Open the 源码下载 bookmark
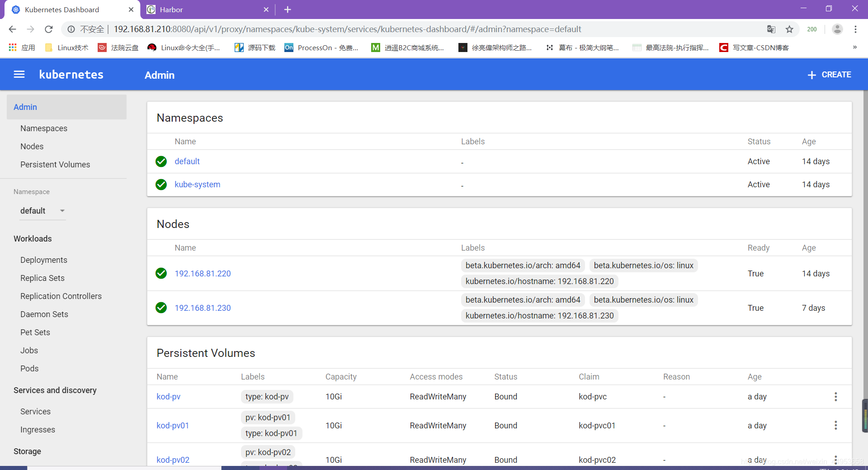The height and width of the screenshot is (470, 868). [255, 47]
